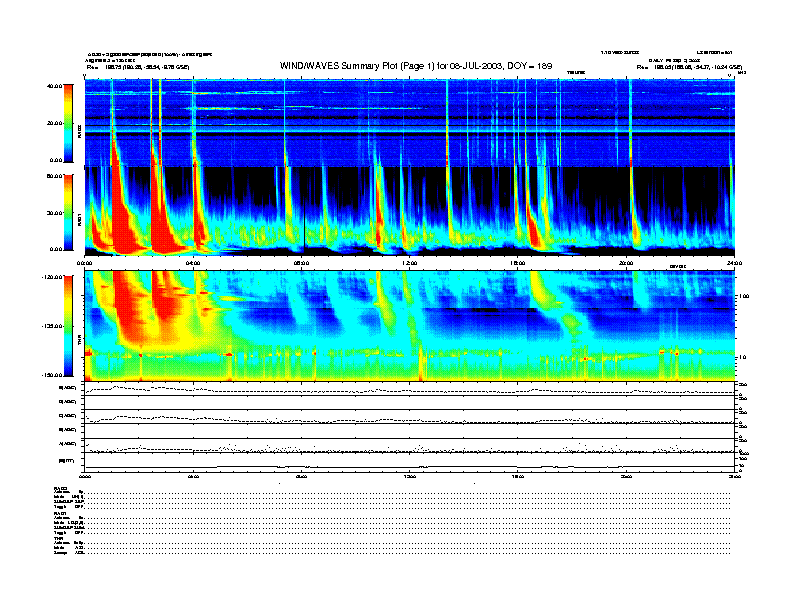Click the 40.00 tick label on RAD2 scale
The width and height of the screenshot is (792, 612).
55,86
